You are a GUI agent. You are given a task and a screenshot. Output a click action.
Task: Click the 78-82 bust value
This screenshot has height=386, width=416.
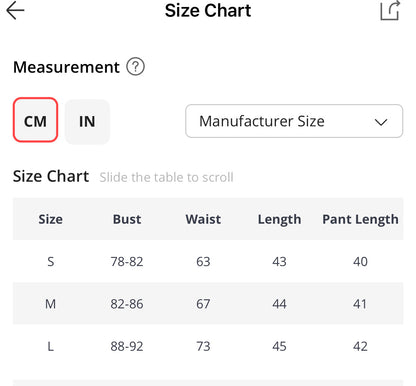tap(127, 262)
